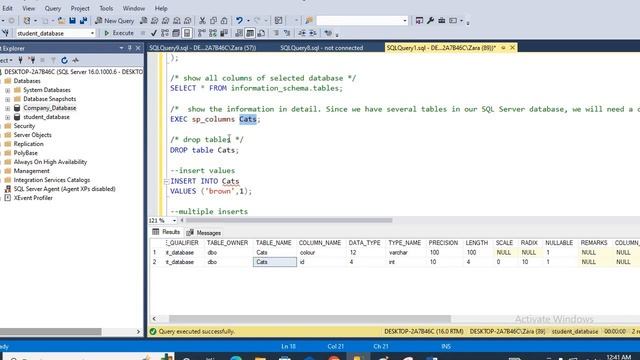The image size is (640, 360).
Task: Click the Toolbox icon in toolbar
Action: click(442, 20)
